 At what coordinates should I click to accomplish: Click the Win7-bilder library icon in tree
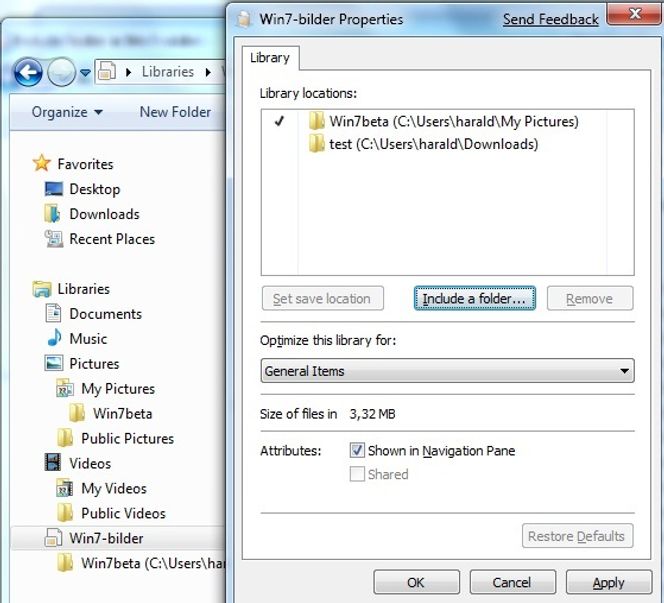(x=53, y=538)
